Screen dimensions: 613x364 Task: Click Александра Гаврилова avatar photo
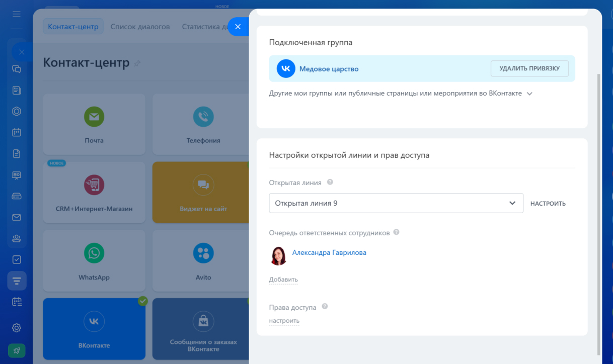[x=279, y=256]
